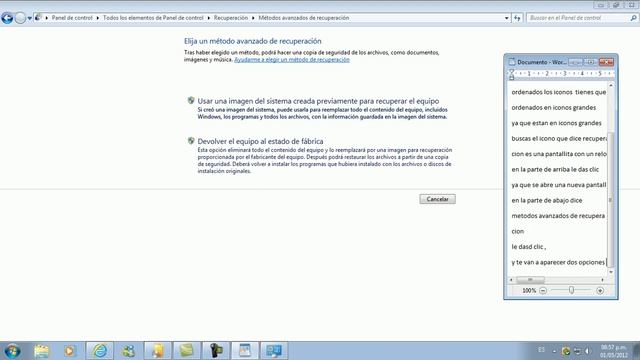Expand arrow after 'Recuperación' breadcrumb

coord(253,18)
